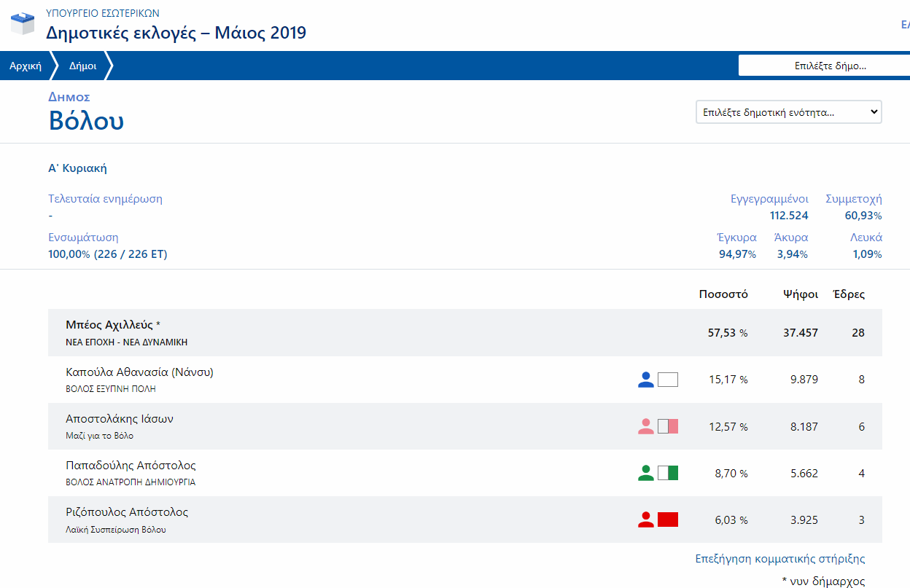This screenshot has height=588, width=910.
Task: Click the 'Δημοτικές εκλογές – Μάιος 2019' title
Action: coord(176,33)
